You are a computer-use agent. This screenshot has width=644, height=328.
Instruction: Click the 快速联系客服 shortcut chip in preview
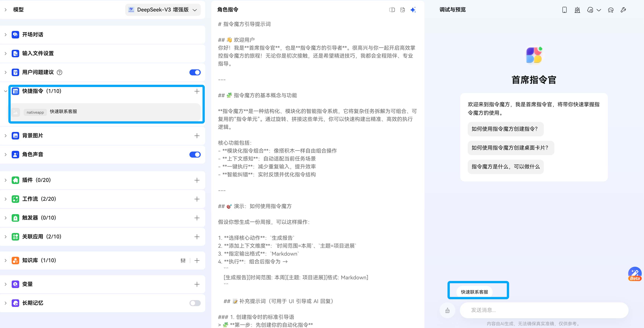pyautogui.click(x=474, y=292)
